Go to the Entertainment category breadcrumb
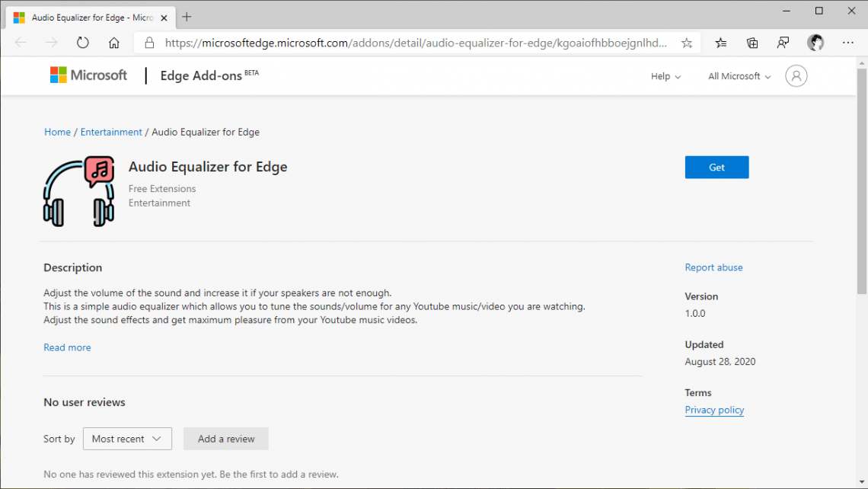Screen dimensions: 868x489 [111, 132]
